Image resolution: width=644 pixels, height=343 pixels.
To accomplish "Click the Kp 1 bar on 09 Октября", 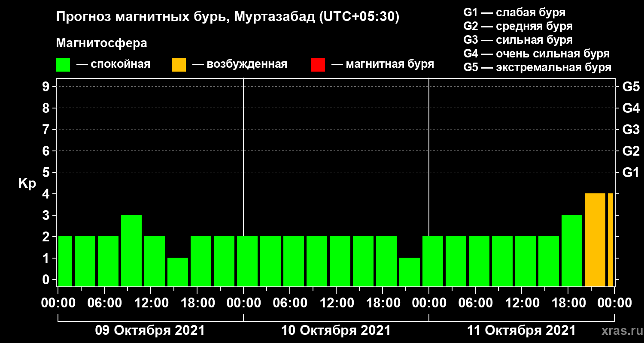I will tap(178, 272).
